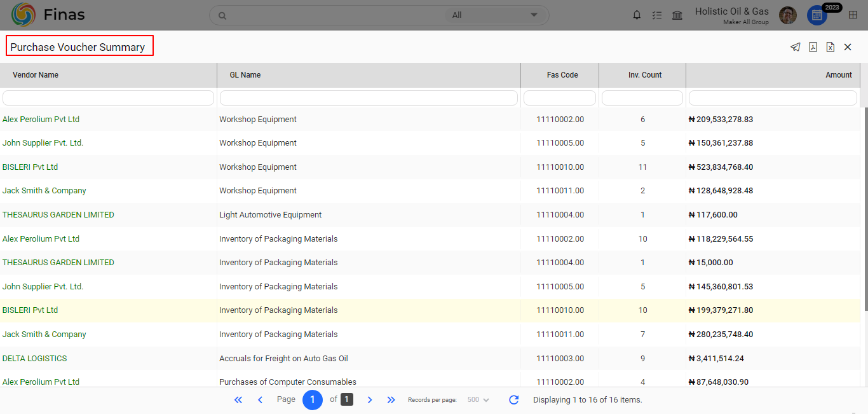Click amount ₦117,600.00
The width and height of the screenshot is (868, 414).
click(713, 215)
